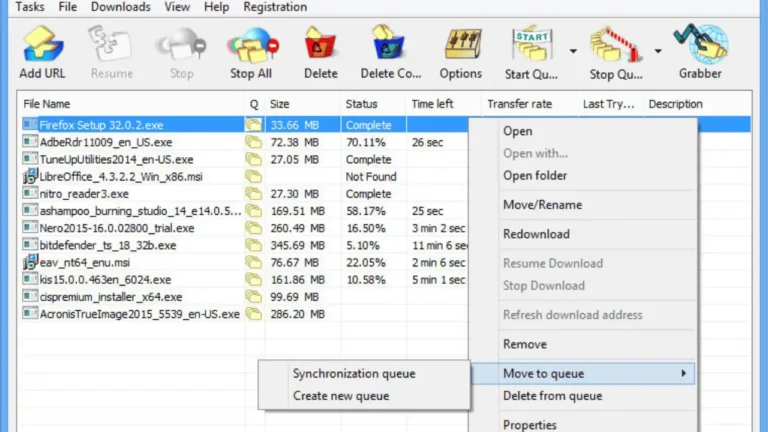Click the 70.11% status cell

[x=365, y=142]
